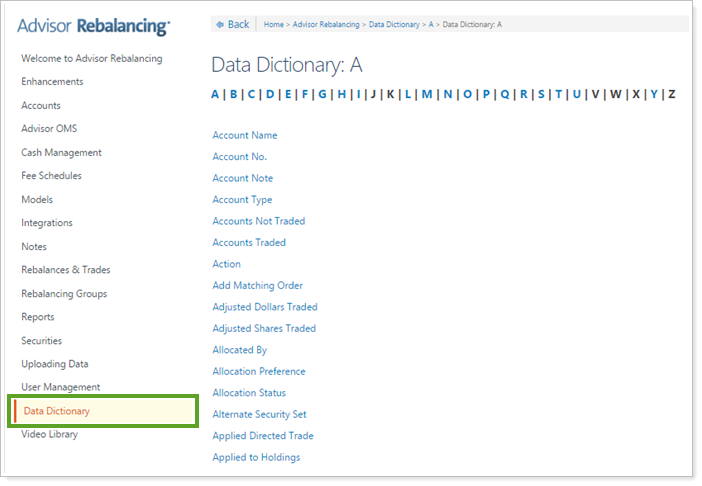
Task: Jump to letter S in the index
Action: [x=541, y=94]
